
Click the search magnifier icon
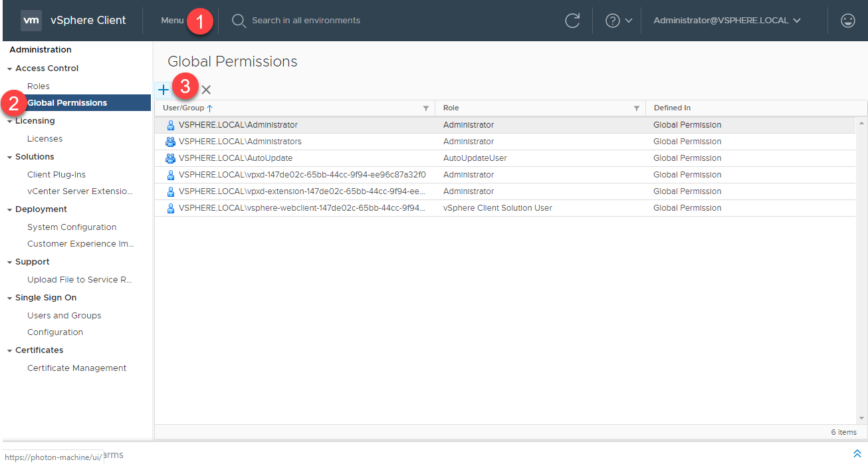pyautogui.click(x=239, y=21)
